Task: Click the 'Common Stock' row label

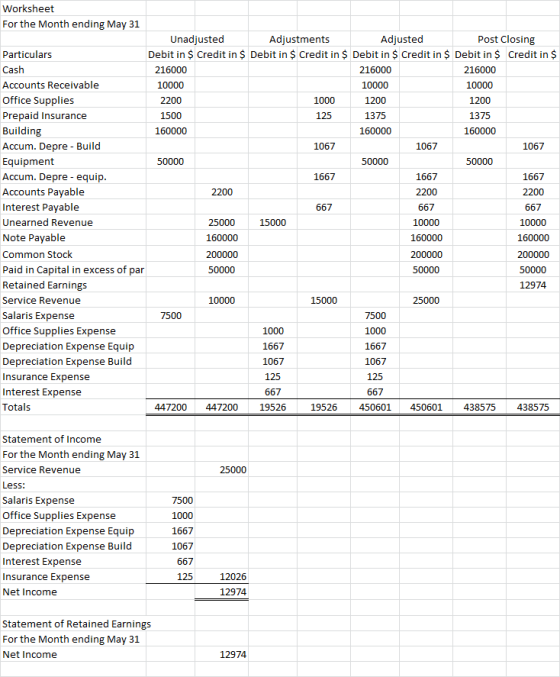Action: [37, 254]
